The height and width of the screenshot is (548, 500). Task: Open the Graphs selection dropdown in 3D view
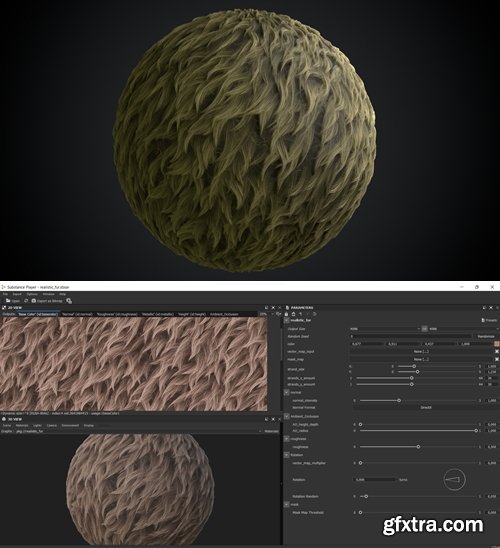coord(139,431)
